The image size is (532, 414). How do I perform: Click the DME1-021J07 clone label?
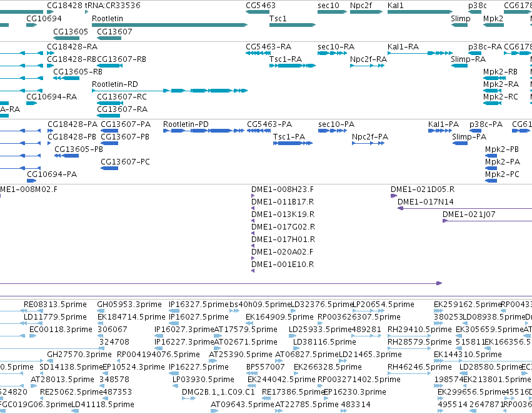[469, 215]
